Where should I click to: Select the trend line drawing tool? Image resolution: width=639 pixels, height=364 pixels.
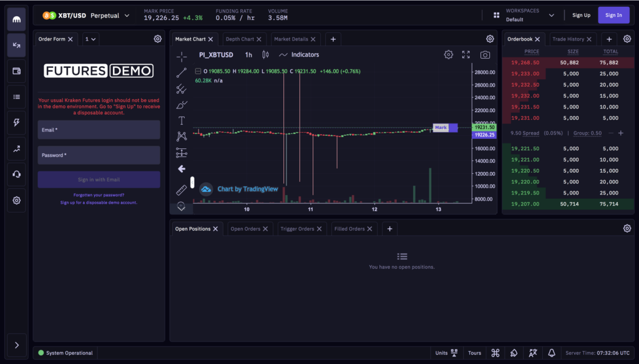coord(182,73)
